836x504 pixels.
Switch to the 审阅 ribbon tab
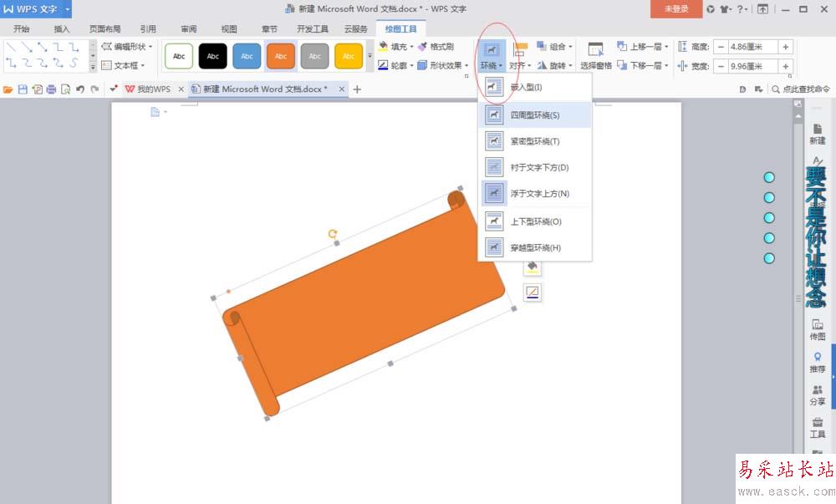(x=189, y=28)
